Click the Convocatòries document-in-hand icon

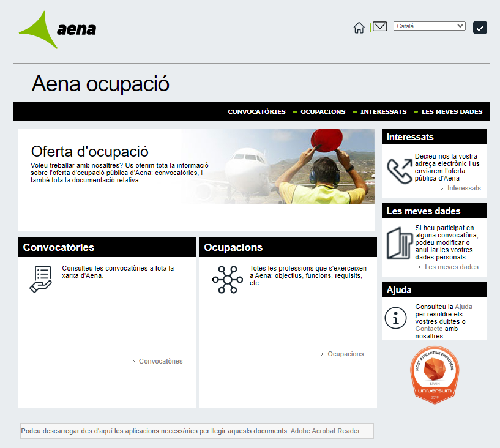click(x=41, y=279)
